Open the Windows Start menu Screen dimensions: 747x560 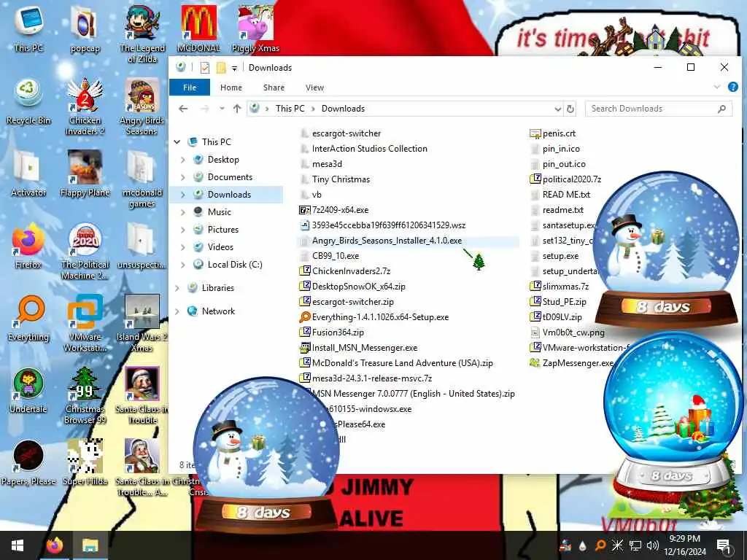(x=18, y=545)
